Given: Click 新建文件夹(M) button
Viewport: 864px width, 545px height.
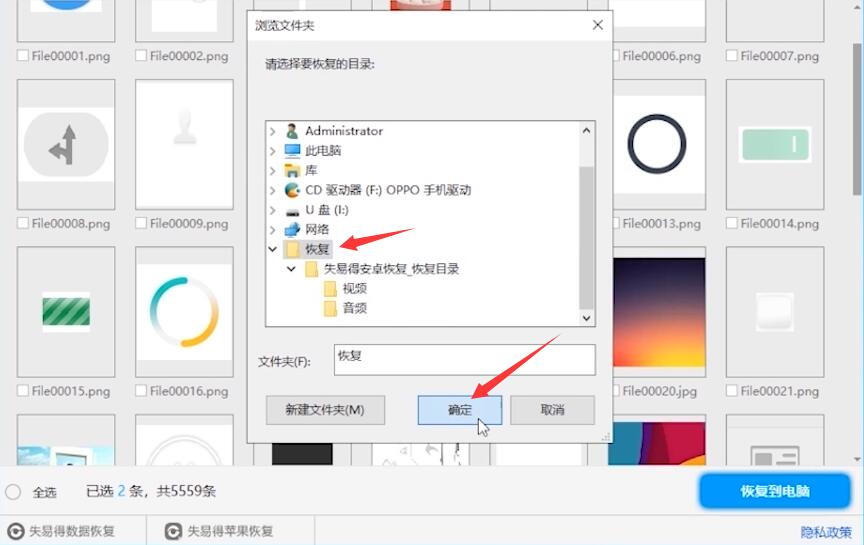Looking at the screenshot, I should point(325,410).
